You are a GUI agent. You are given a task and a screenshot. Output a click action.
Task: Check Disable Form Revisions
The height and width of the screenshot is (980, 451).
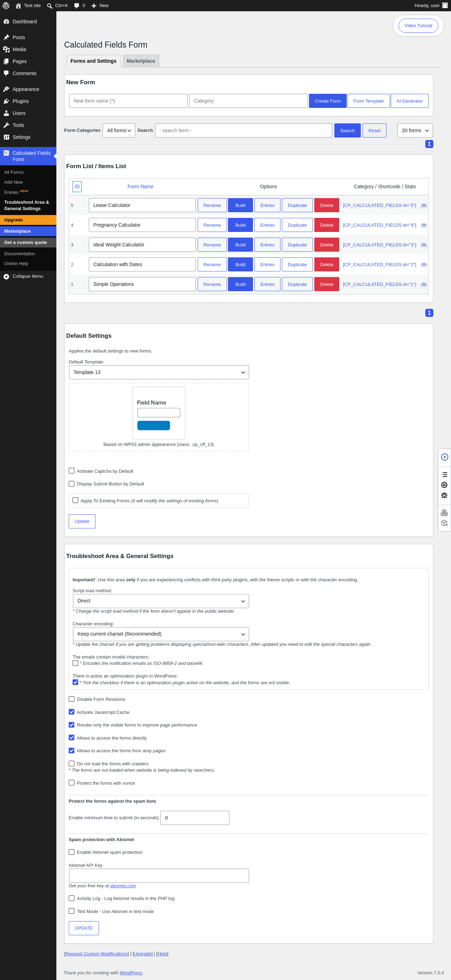[x=72, y=699]
